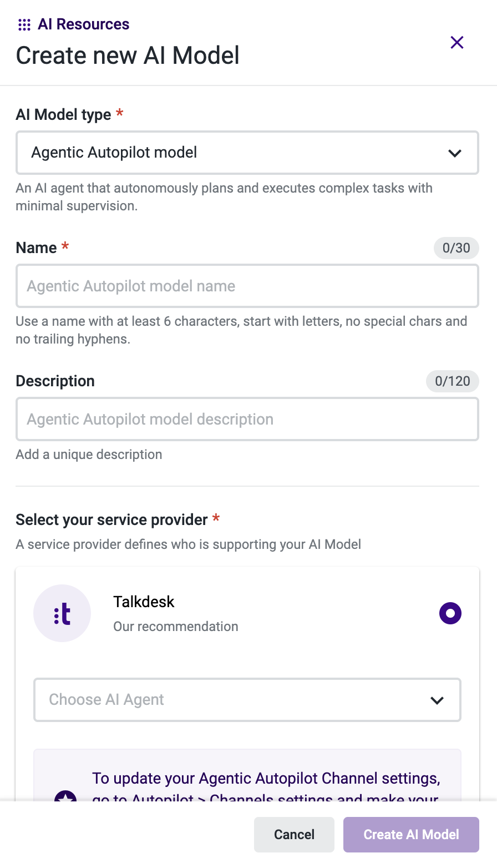
Task: Click the red asterisk beside Name
Action: (x=65, y=246)
